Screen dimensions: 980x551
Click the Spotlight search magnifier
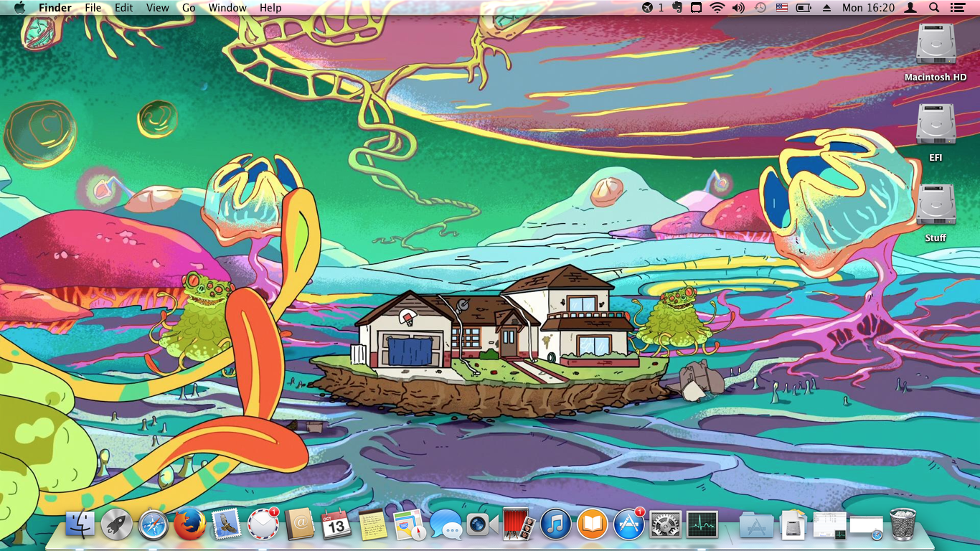point(934,8)
